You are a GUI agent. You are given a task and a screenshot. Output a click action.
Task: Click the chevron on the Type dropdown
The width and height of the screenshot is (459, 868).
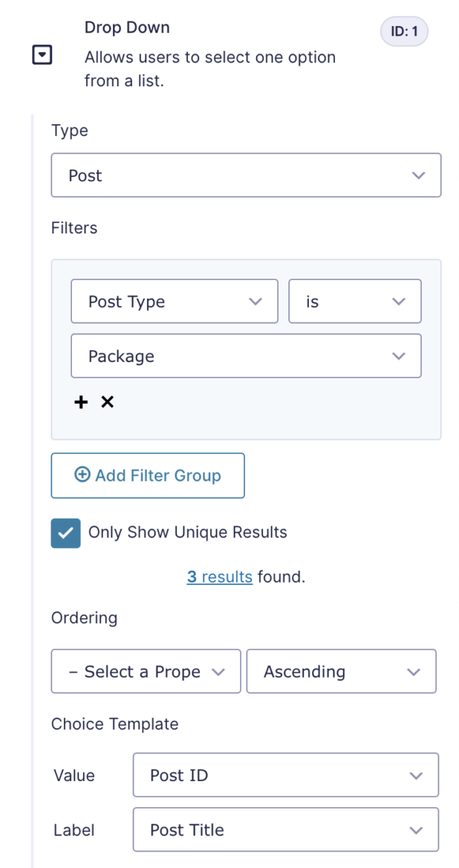[417, 175]
